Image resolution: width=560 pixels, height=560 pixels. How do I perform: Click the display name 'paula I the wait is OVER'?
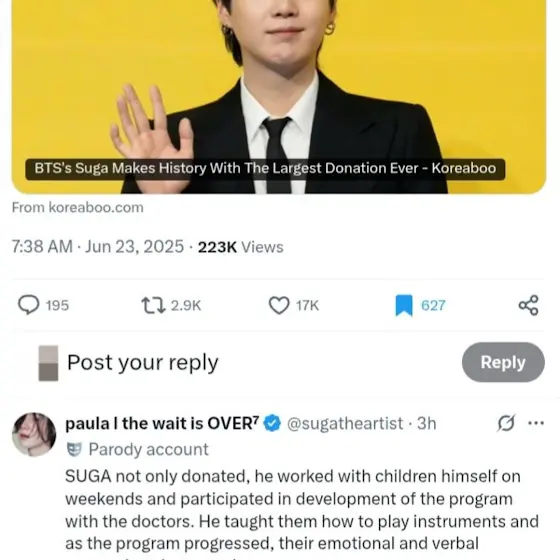(162, 424)
